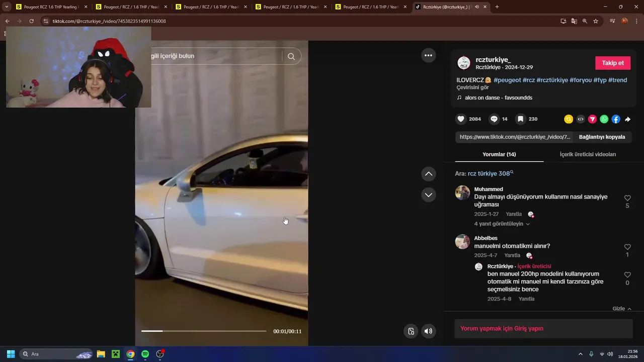
Task: Open the Chrome profile avatar
Action: click(x=624, y=21)
